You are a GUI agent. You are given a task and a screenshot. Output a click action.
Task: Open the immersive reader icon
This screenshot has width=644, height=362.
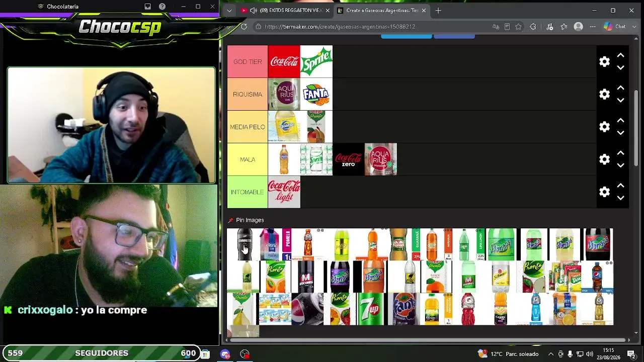point(507,27)
